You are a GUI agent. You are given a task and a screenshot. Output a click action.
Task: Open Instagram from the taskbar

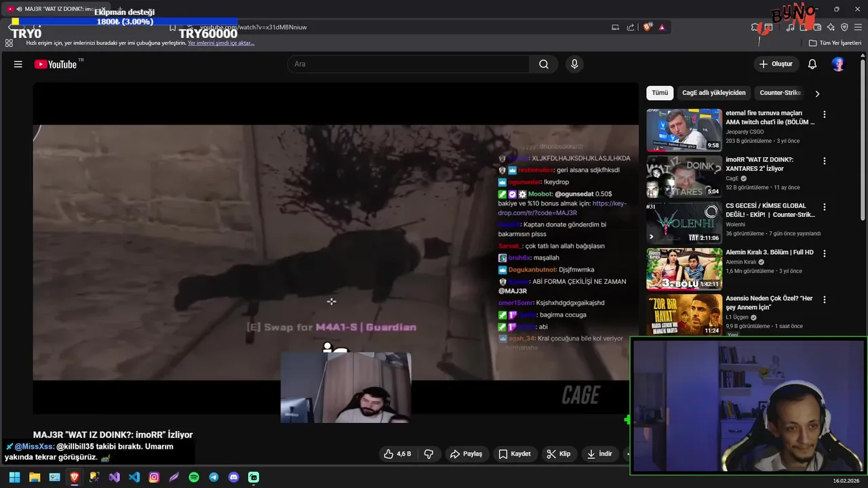point(154,477)
